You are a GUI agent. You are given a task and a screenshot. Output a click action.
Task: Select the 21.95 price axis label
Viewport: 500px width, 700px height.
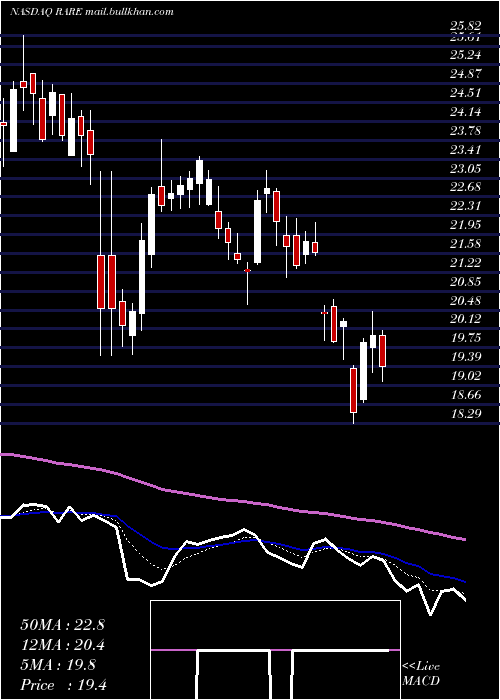(466, 225)
